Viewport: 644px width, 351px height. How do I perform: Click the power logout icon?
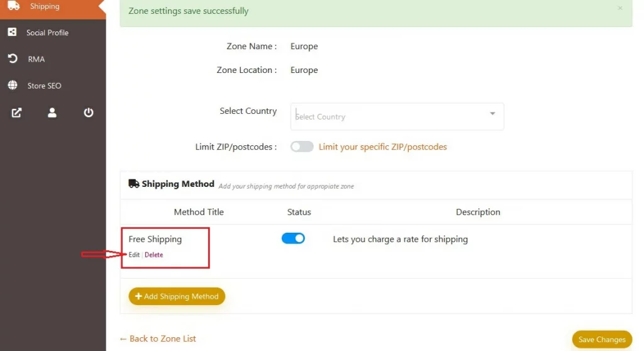(88, 113)
